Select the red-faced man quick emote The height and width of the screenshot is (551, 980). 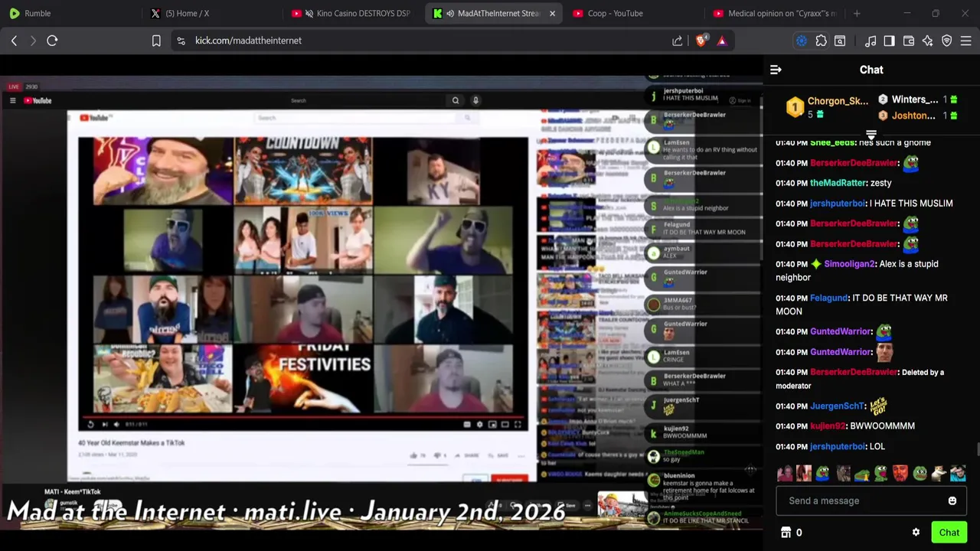coord(900,474)
